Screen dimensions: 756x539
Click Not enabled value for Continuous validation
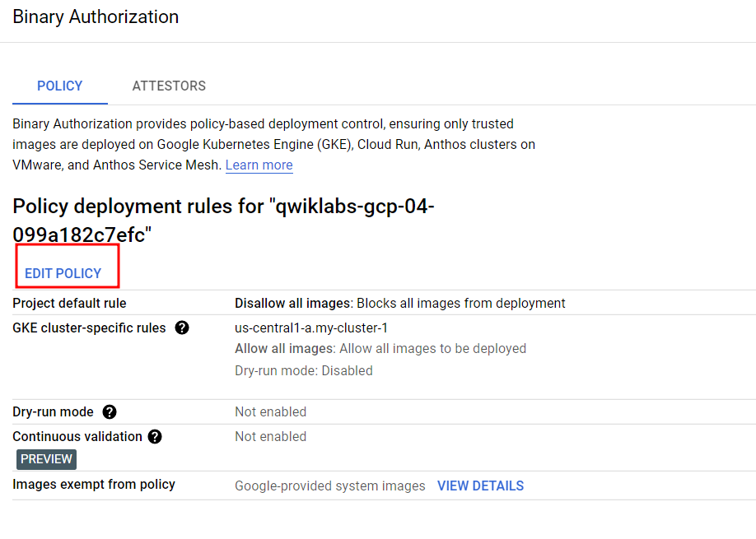click(270, 436)
